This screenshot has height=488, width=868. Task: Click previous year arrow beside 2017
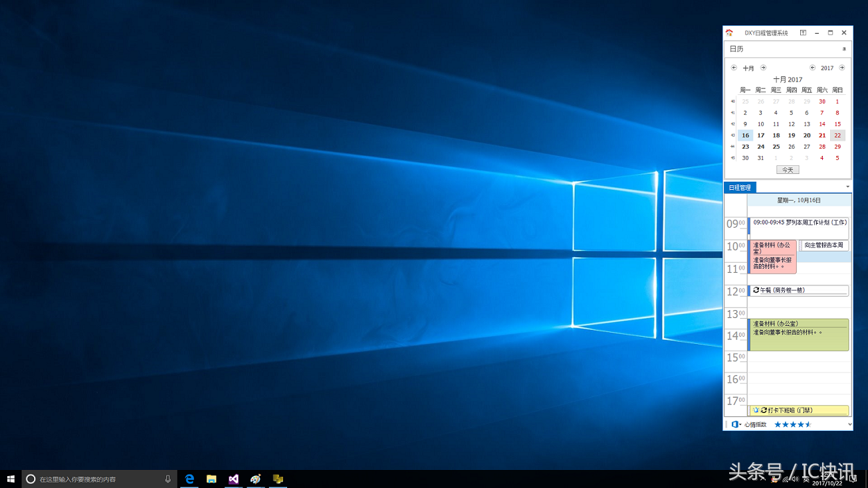tap(812, 68)
